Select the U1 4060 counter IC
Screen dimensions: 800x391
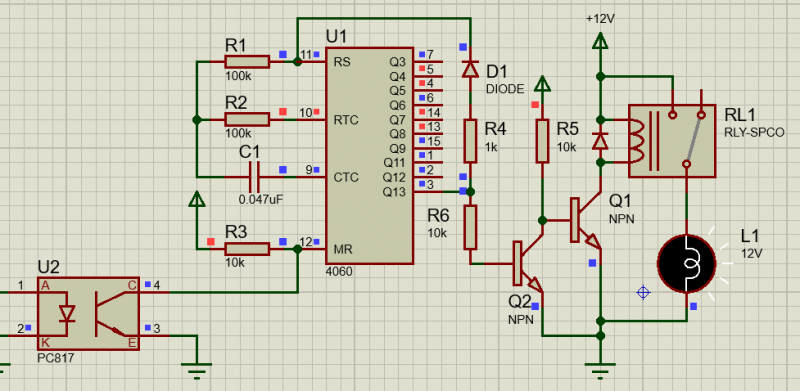[369, 156]
